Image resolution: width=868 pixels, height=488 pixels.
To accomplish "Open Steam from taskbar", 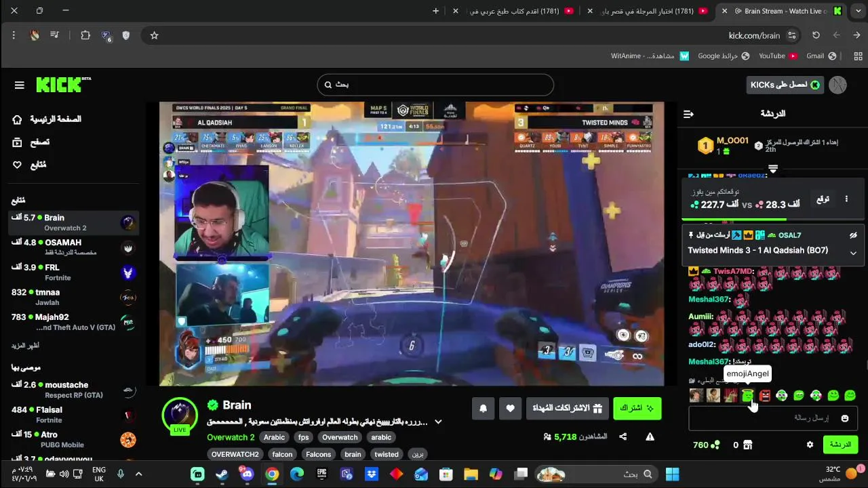I will (x=222, y=474).
